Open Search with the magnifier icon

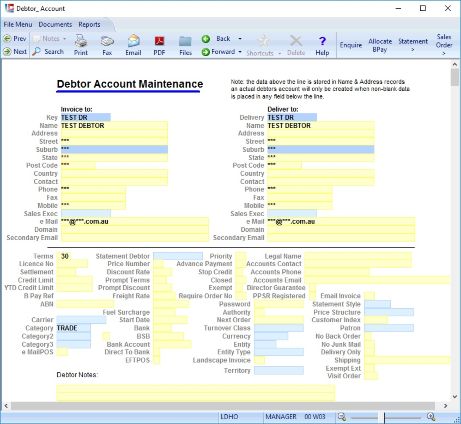click(x=48, y=52)
